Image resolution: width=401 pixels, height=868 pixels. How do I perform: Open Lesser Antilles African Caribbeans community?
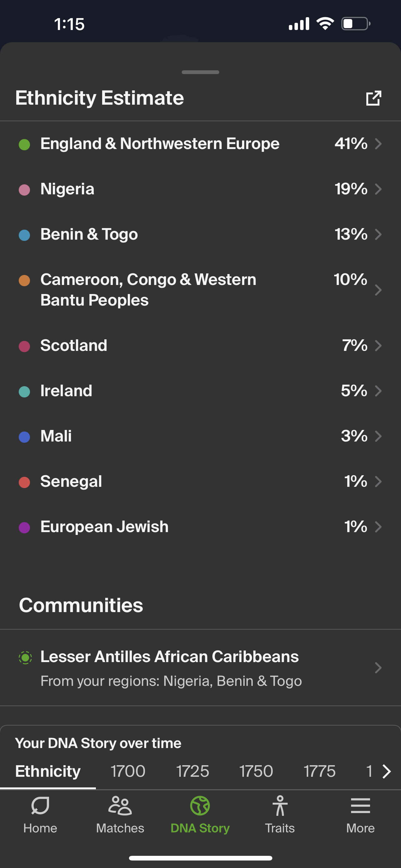pos(200,667)
